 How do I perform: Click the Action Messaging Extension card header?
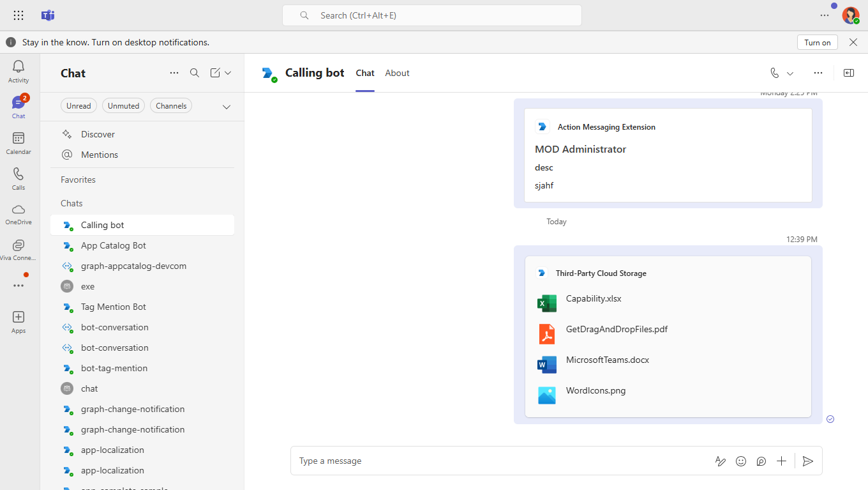tap(606, 127)
